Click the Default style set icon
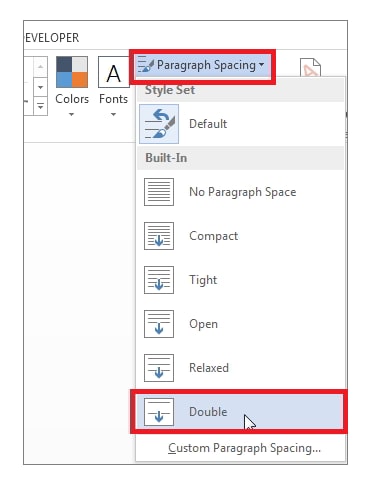The image size is (365, 489). [159, 124]
